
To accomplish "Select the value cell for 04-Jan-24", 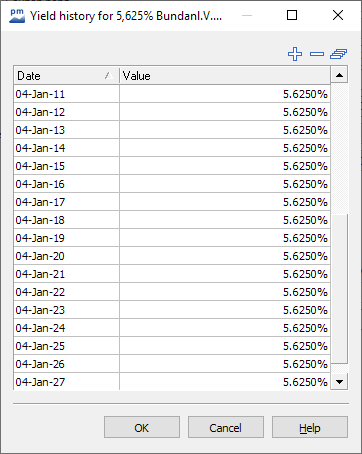I will tap(225, 328).
